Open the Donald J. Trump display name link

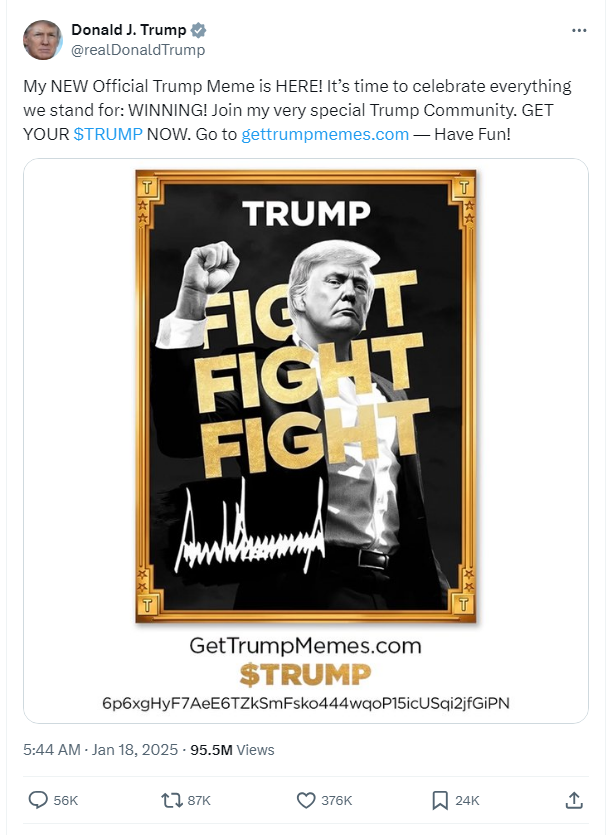128,30
